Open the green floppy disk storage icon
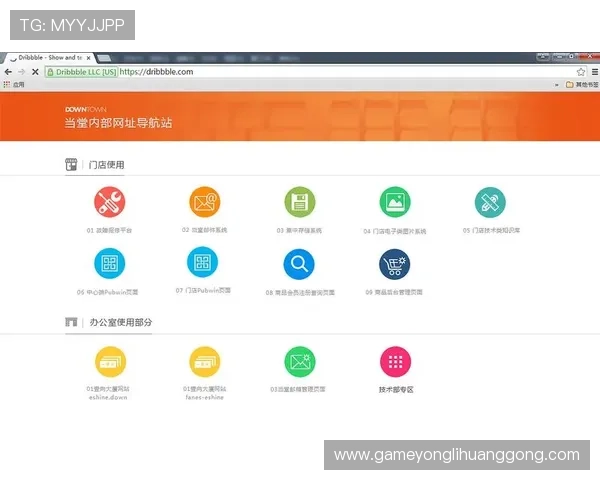Screen dimensions: 600x480 [300, 202]
